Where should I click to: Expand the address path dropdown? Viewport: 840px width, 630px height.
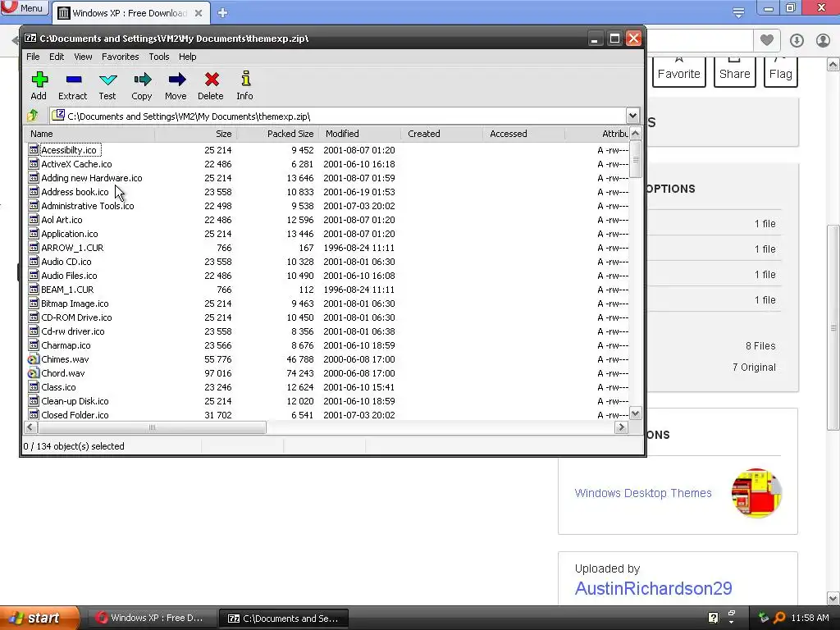(632, 116)
